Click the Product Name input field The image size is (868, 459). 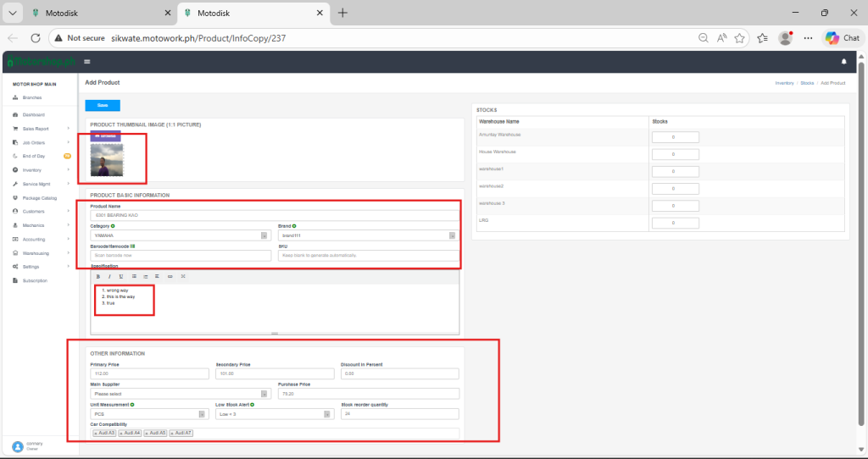(x=273, y=215)
